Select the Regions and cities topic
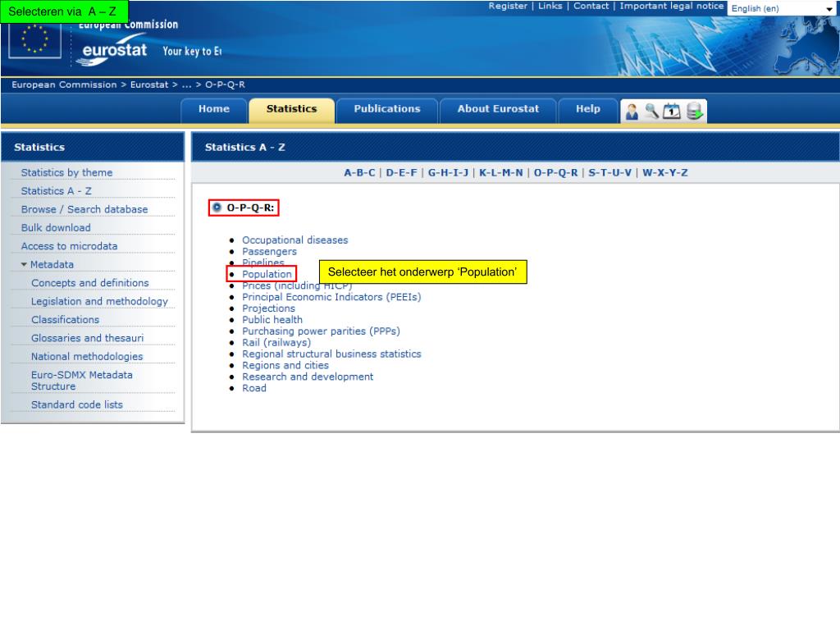The height and width of the screenshot is (630, 840). pyautogui.click(x=285, y=365)
